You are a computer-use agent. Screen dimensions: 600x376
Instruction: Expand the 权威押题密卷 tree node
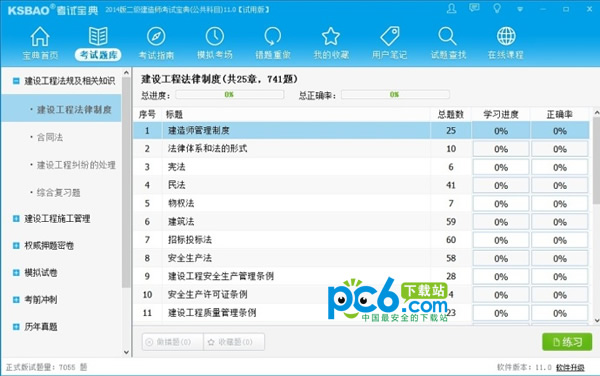coord(16,246)
